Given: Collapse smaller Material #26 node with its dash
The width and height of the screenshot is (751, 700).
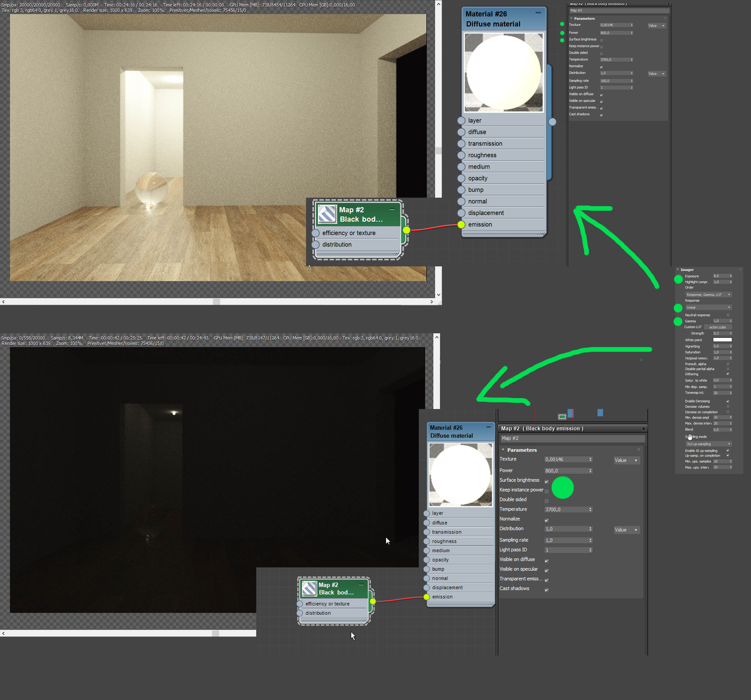Looking at the screenshot, I should click(x=488, y=427).
